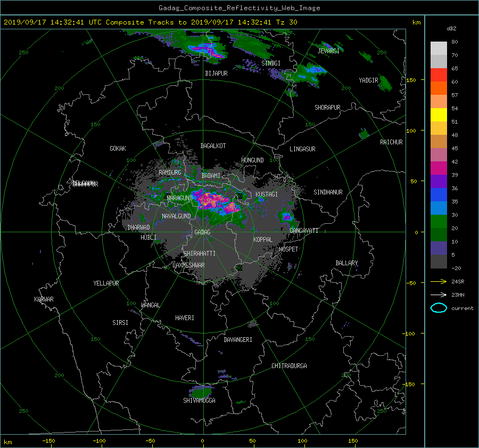Click the HUNGUND city label
479x448 pixels.
252,160
